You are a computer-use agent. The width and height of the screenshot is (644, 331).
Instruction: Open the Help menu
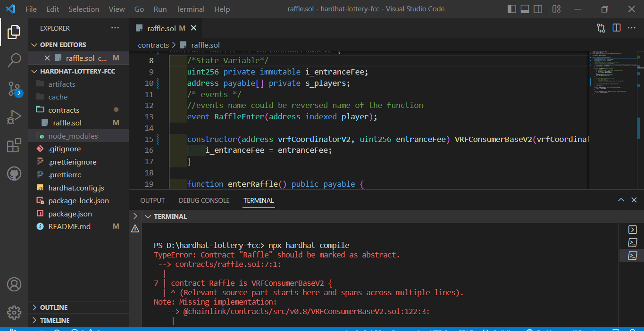tap(222, 9)
